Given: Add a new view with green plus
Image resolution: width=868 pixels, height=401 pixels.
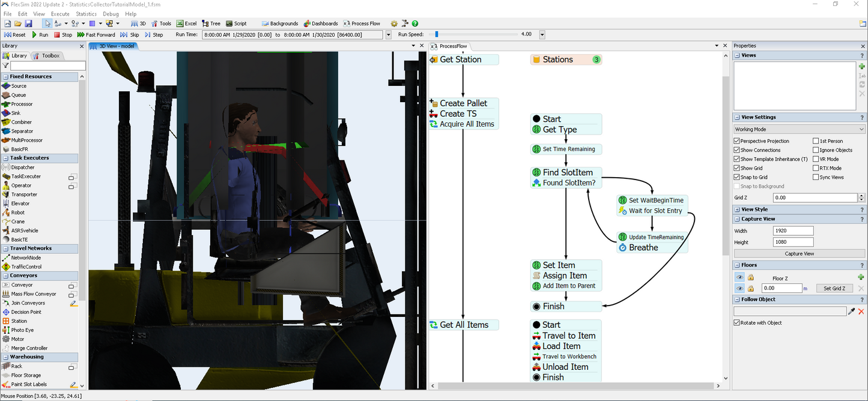Looking at the screenshot, I should click(862, 66).
